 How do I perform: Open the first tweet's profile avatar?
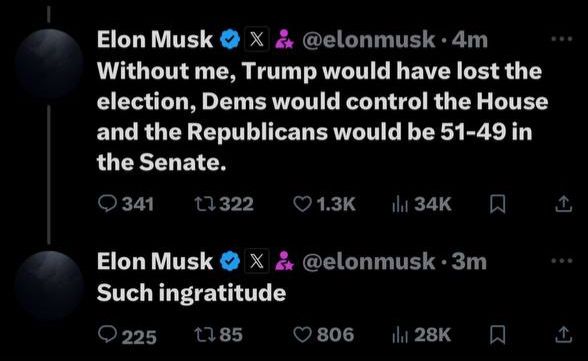[x=49, y=64]
